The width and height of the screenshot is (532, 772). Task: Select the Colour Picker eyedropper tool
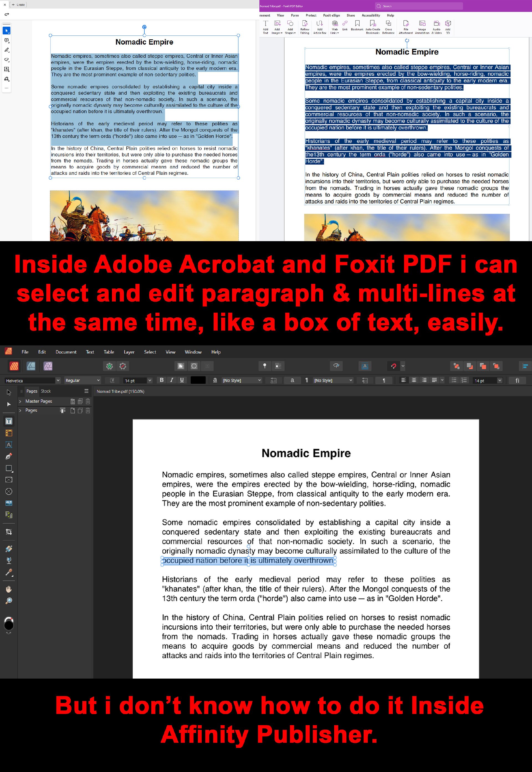point(9,573)
